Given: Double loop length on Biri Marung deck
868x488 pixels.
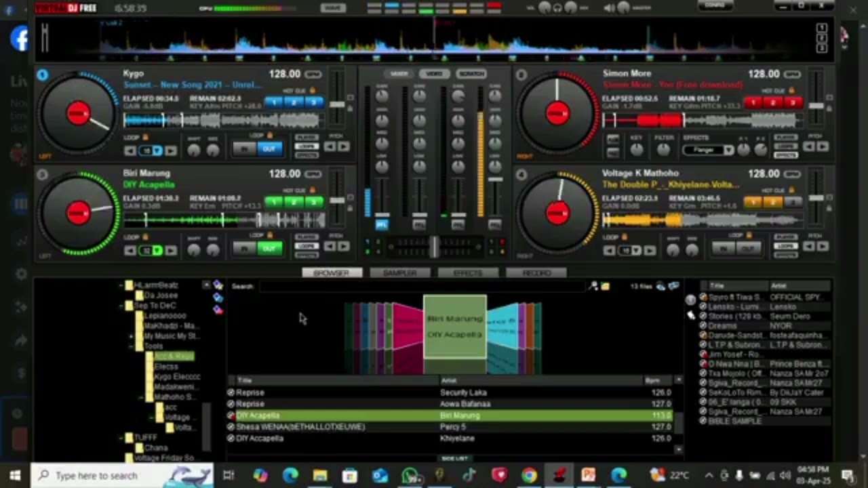Looking at the screenshot, I should pos(171,250).
